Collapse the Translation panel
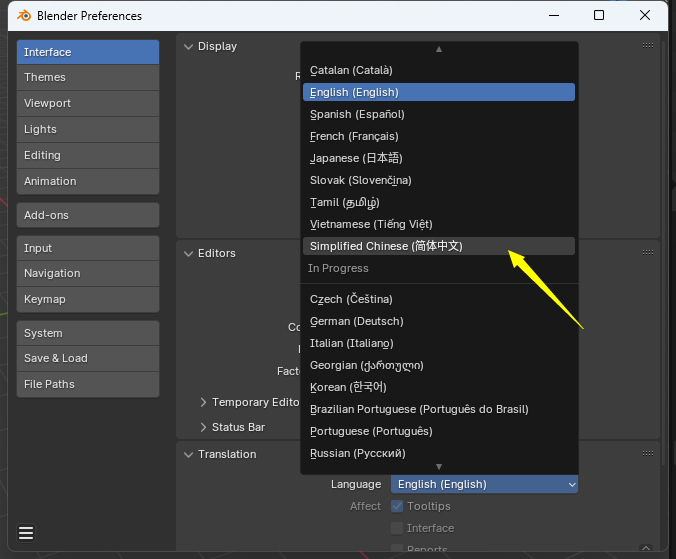676x559 pixels. click(x=188, y=454)
